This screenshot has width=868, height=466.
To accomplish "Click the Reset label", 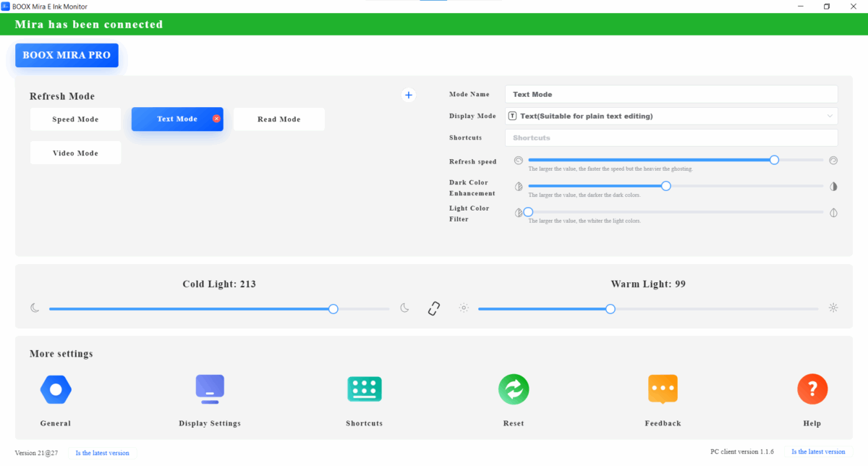I will pyautogui.click(x=514, y=423).
